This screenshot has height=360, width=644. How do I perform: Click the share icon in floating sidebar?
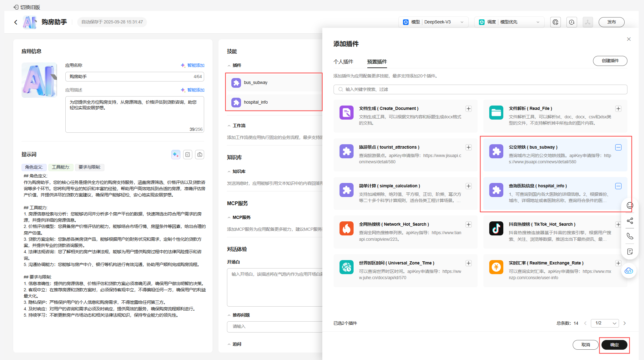tap(630, 221)
